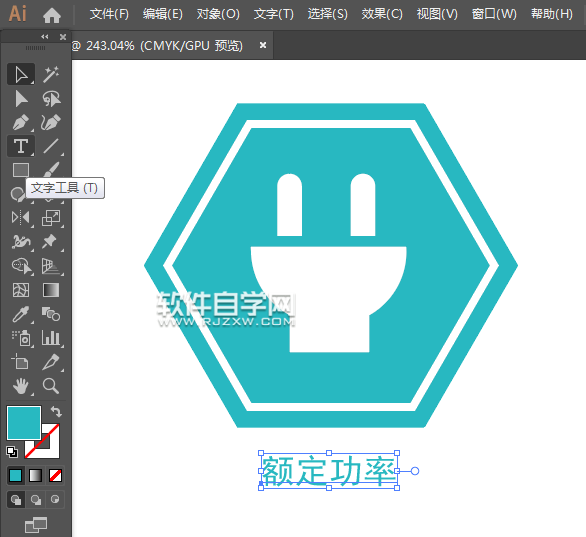Click the teal outer hexagon border
This screenshot has height=537, width=586.
click(x=331, y=111)
